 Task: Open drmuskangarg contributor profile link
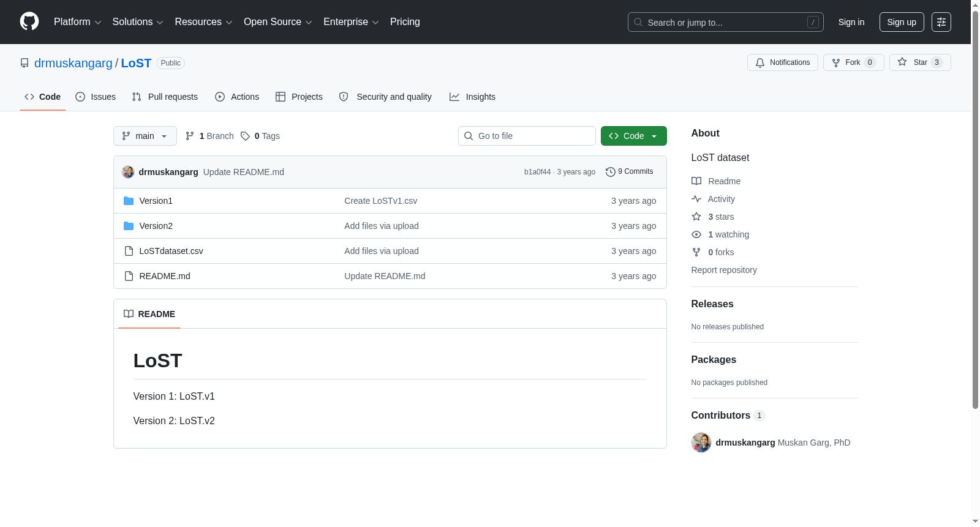pyautogui.click(x=745, y=443)
